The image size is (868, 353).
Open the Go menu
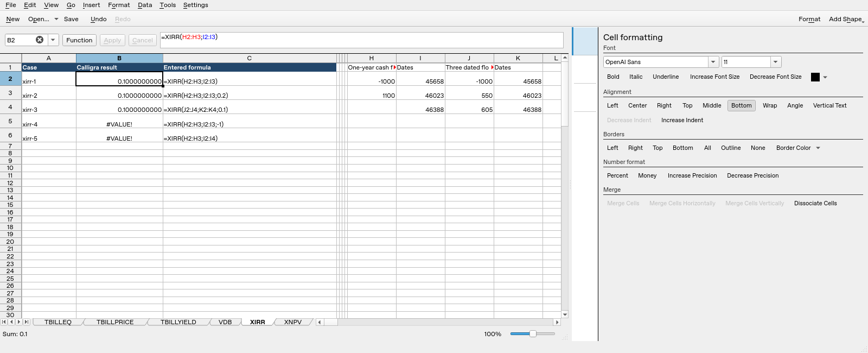tap(71, 5)
